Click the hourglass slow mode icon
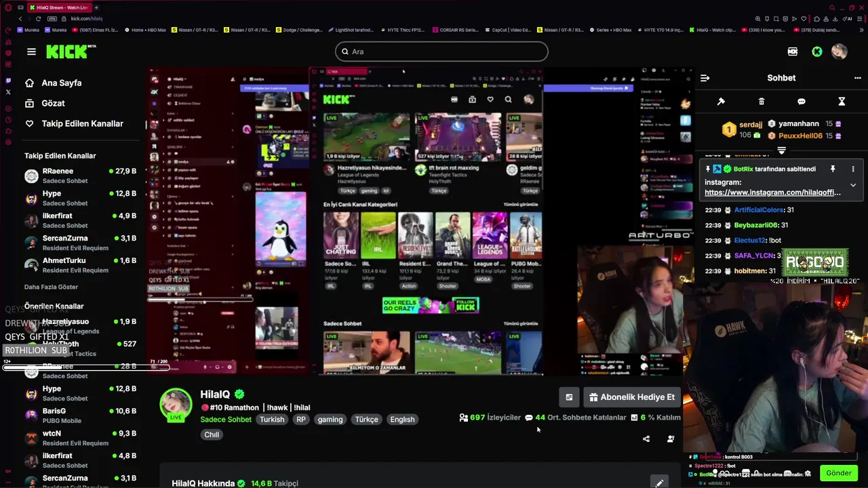The image size is (868, 488). [x=842, y=102]
